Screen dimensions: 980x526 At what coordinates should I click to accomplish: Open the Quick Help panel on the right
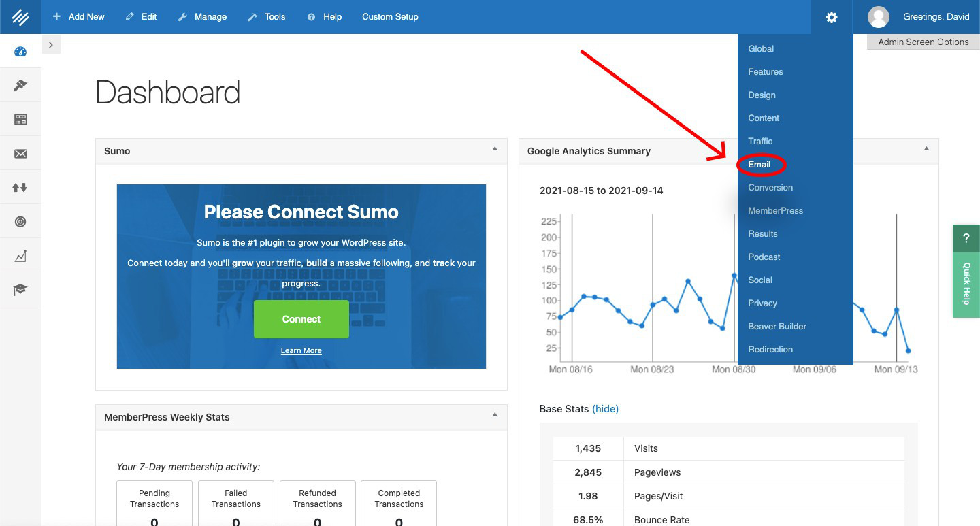pyautogui.click(x=966, y=284)
